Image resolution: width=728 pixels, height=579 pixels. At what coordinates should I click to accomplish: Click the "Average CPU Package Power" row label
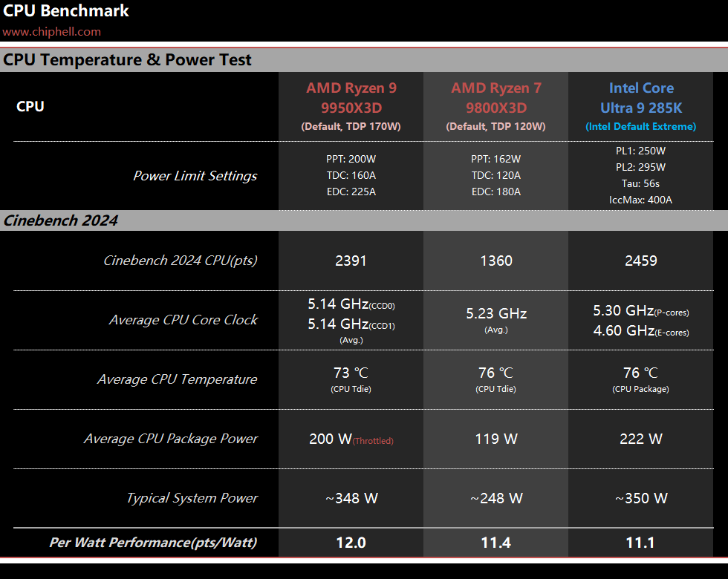pos(171,439)
